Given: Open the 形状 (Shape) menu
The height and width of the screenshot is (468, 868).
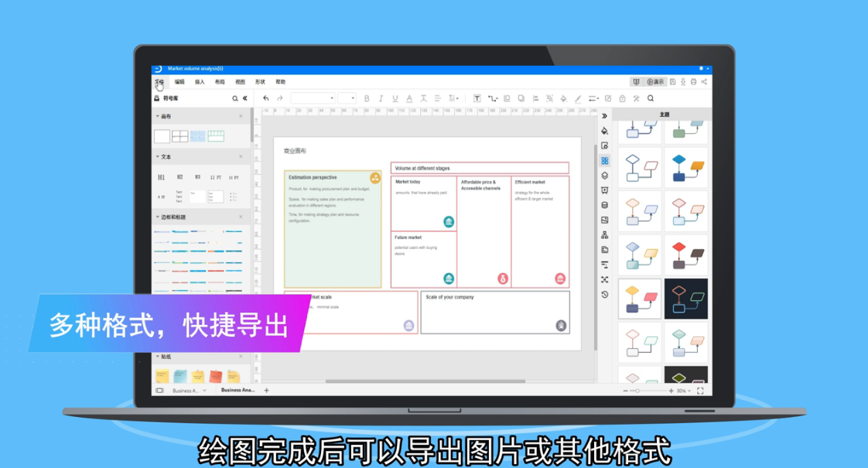Looking at the screenshot, I should click(x=260, y=82).
